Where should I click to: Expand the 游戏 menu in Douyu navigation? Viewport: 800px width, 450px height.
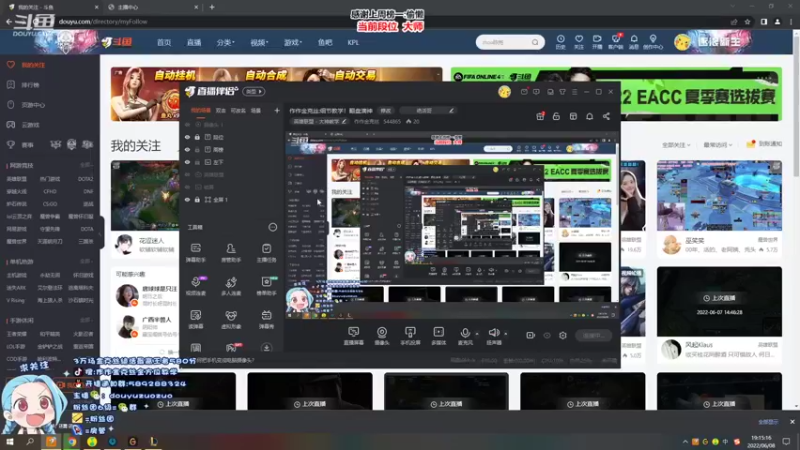pos(293,42)
